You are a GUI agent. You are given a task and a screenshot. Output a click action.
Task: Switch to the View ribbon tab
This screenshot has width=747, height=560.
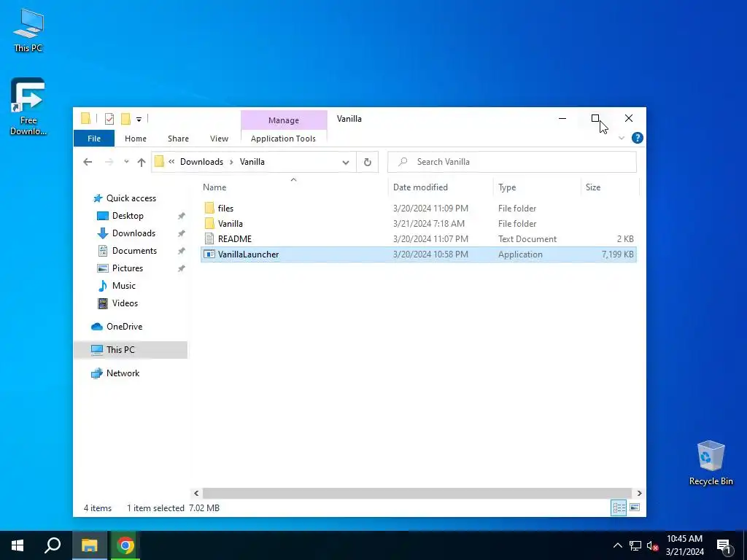pos(219,139)
